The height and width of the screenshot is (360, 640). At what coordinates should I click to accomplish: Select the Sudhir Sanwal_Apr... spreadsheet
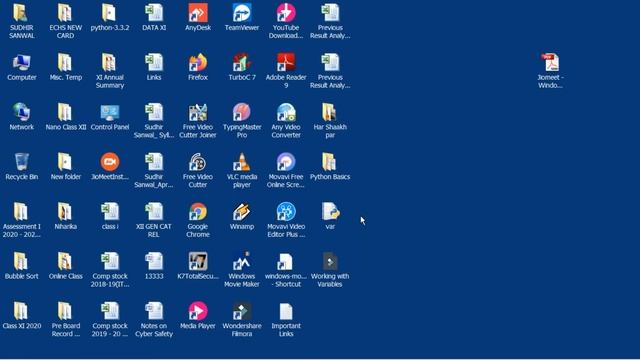pos(154,162)
